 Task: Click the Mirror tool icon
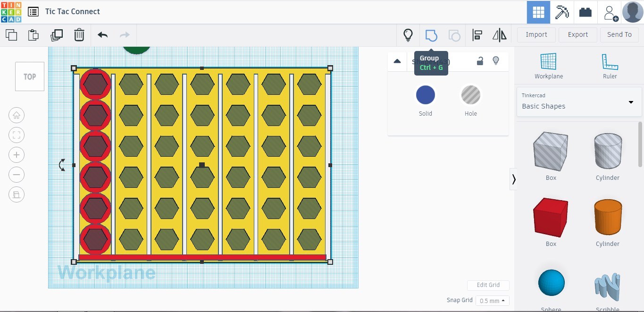pyautogui.click(x=499, y=35)
